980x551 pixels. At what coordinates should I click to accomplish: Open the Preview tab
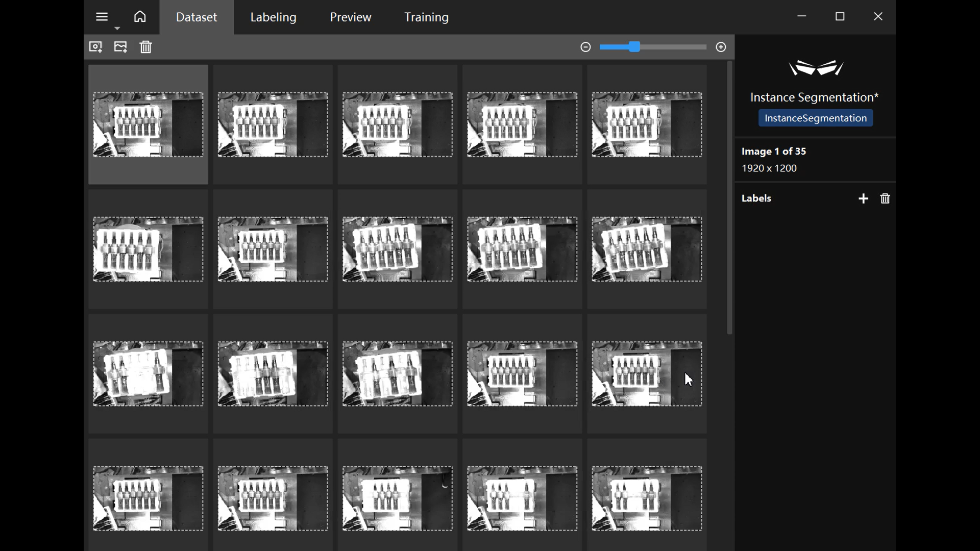pyautogui.click(x=350, y=17)
